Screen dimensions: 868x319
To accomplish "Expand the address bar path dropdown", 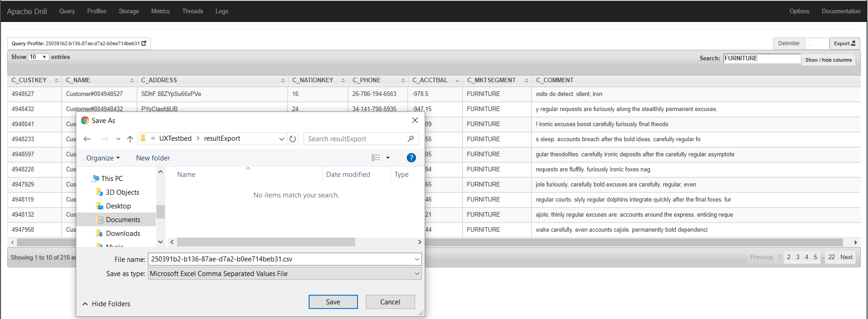I will (x=281, y=139).
